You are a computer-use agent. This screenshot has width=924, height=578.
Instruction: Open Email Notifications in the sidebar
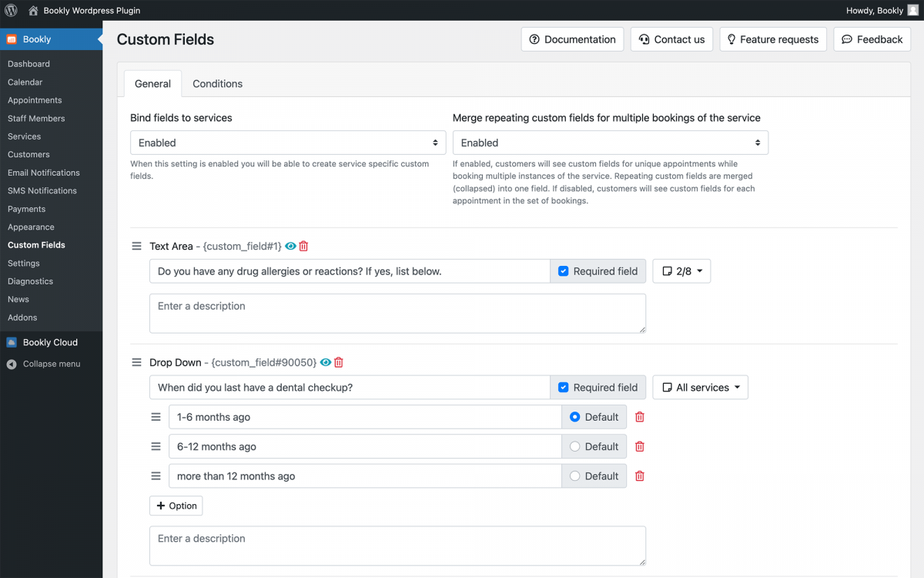pos(42,173)
